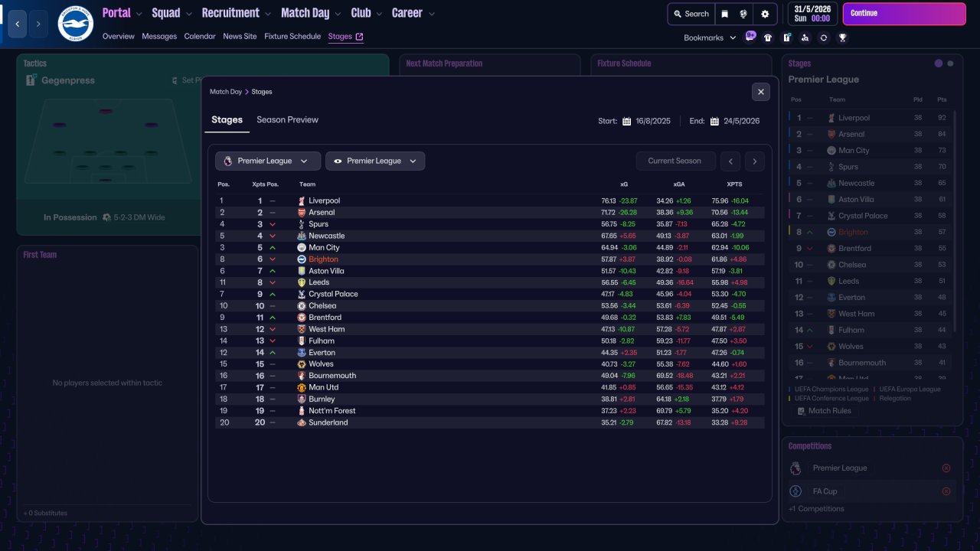Viewport: 980px width, 551px height.
Task: Open the Fixture Schedule submenu item
Action: [292, 37]
